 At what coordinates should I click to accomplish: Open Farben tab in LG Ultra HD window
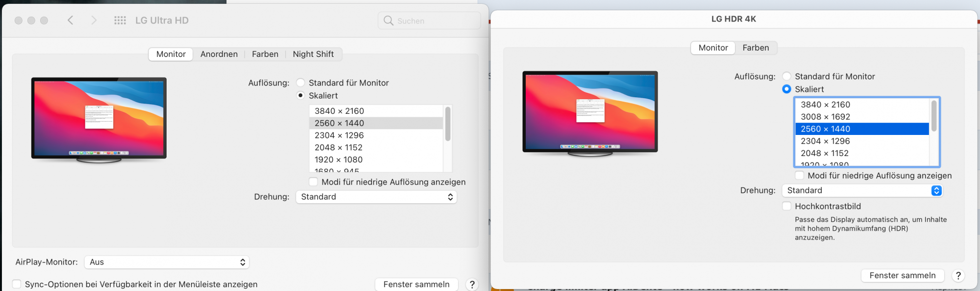click(x=265, y=54)
